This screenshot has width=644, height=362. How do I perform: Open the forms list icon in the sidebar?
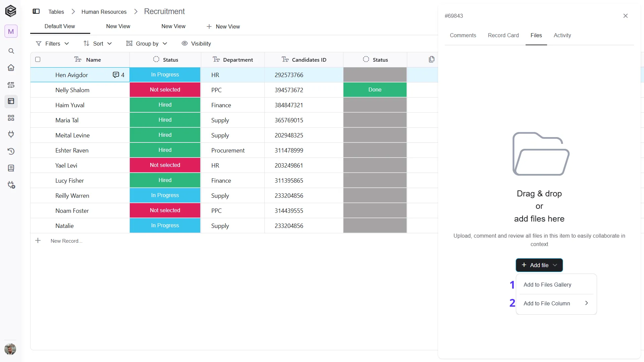(11, 168)
